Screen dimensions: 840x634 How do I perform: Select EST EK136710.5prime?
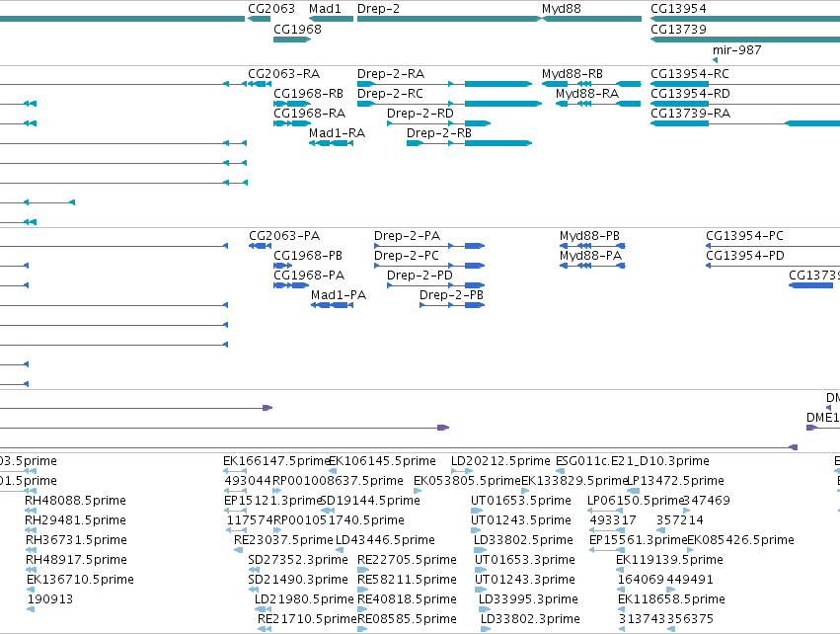point(80,580)
